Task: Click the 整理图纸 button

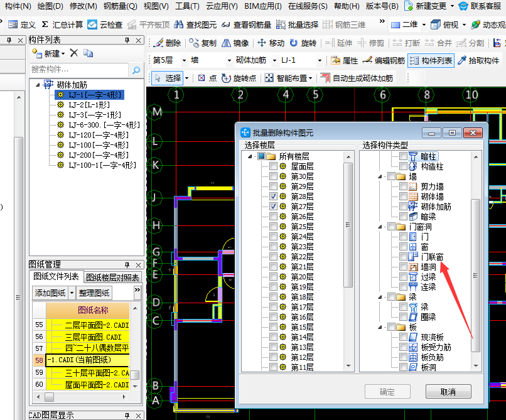Action: [94, 293]
